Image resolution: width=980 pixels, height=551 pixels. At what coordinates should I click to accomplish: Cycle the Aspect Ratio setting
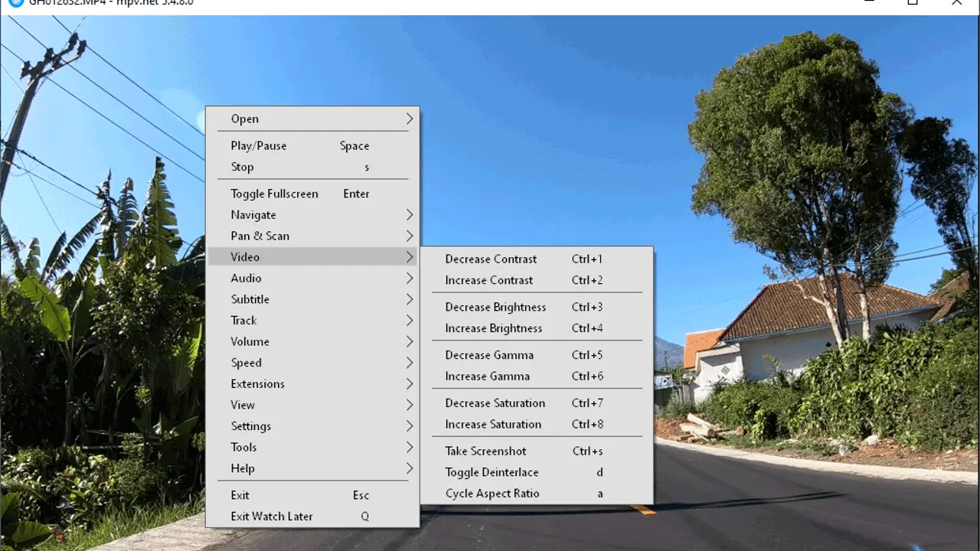pyautogui.click(x=492, y=494)
